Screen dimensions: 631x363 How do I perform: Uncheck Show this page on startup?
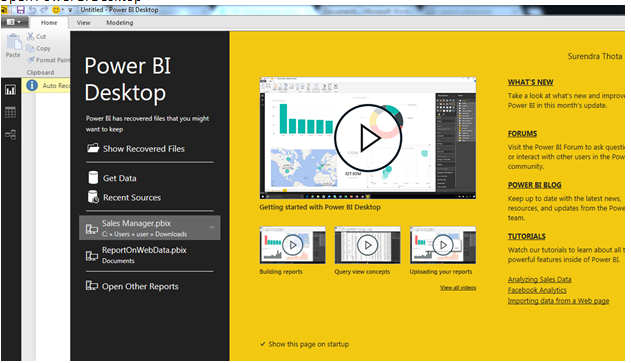pos(263,344)
